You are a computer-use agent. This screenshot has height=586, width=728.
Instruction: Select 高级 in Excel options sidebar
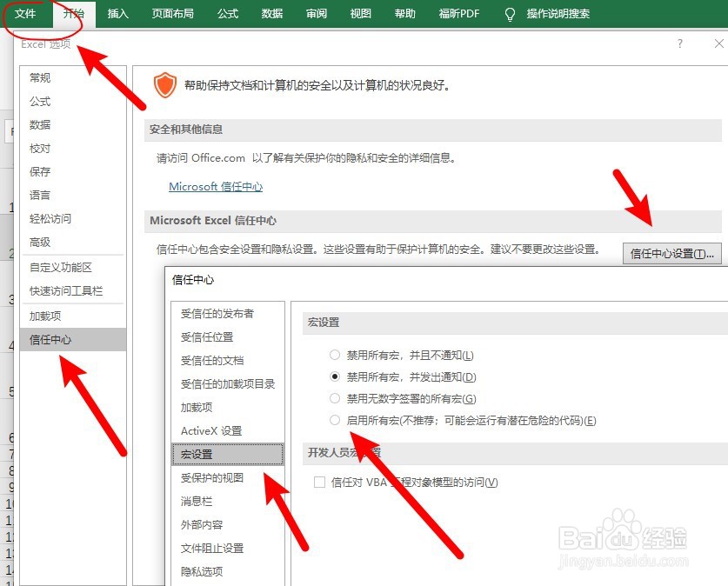pyautogui.click(x=73, y=243)
